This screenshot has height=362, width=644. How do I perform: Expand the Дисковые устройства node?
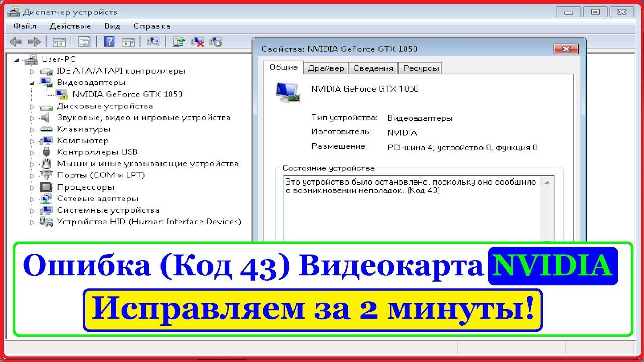(33, 106)
